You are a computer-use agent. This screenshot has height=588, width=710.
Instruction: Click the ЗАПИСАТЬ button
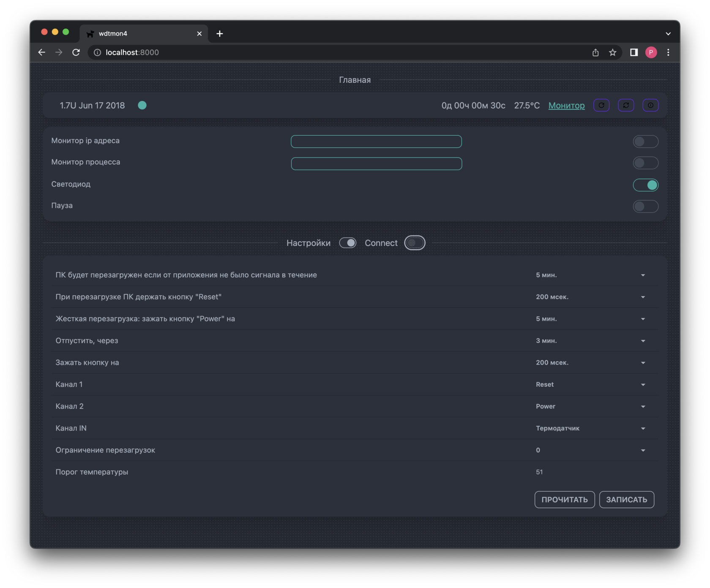(x=627, y=500)
